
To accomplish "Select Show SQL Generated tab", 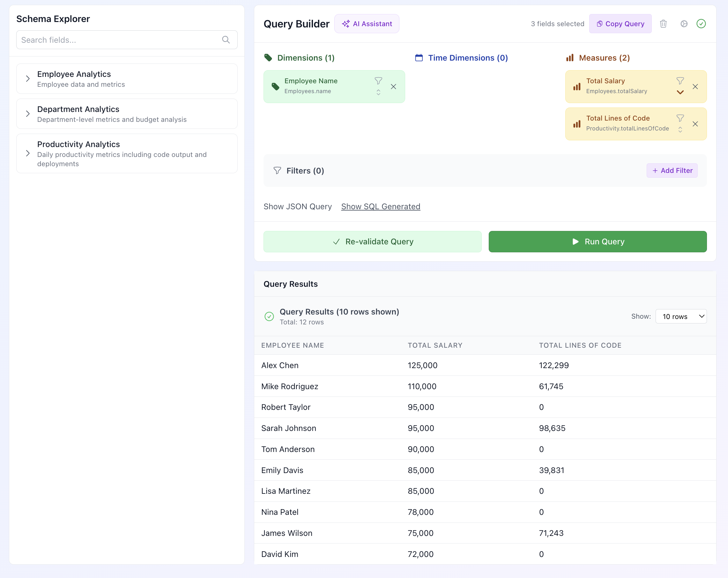I will point(381,207).
